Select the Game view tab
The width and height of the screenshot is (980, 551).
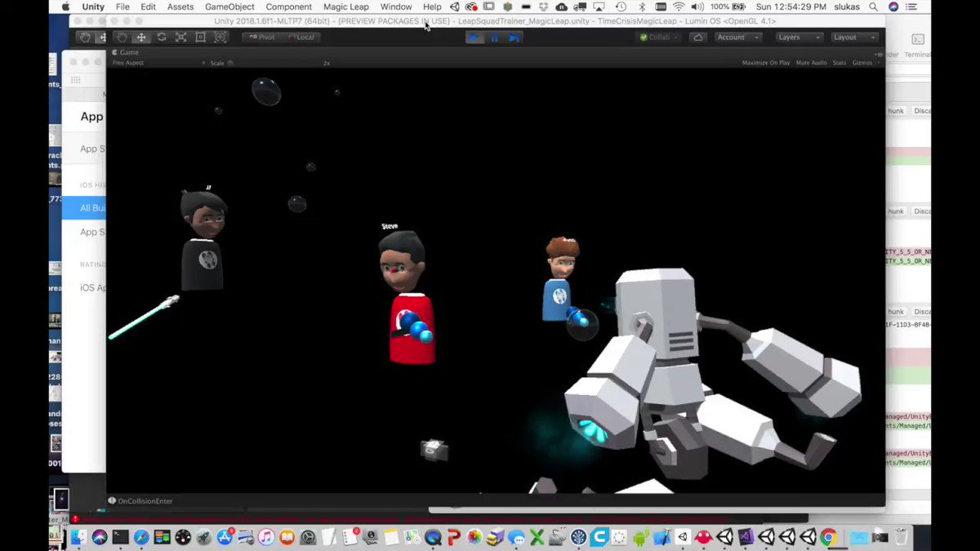[127, 52]
